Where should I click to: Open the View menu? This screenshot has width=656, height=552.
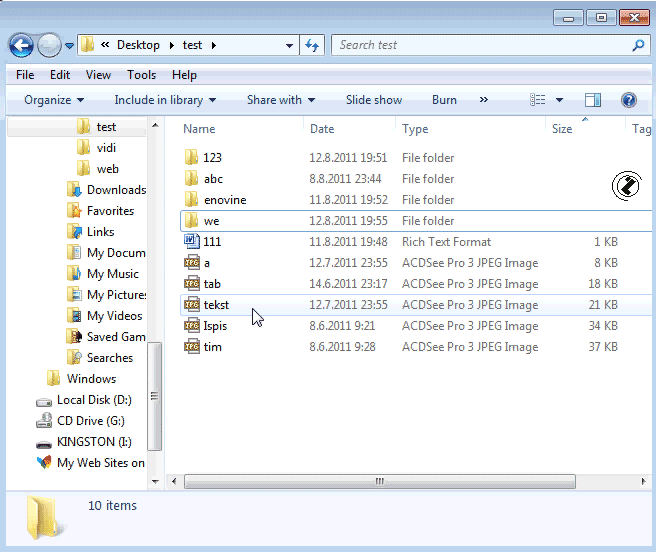pyautogui.click(x=98, y=75)
